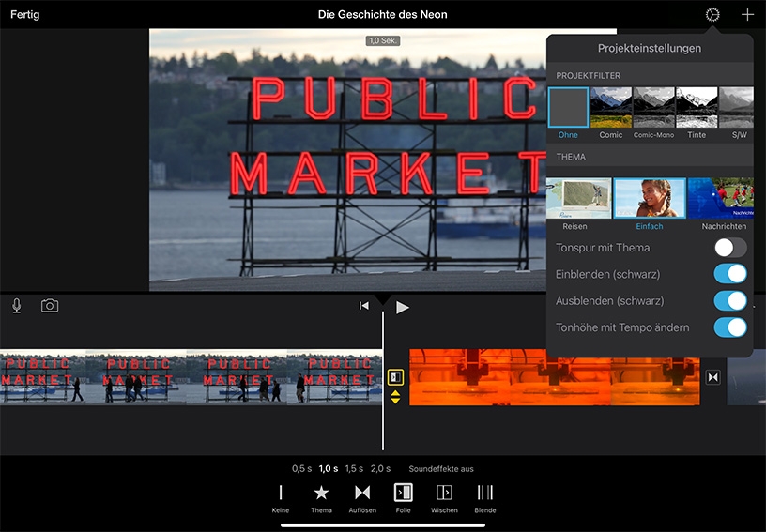The width and height of the screenshot is (766, 532).
Task: Choose Thema star transition
Action: point(321,499)
